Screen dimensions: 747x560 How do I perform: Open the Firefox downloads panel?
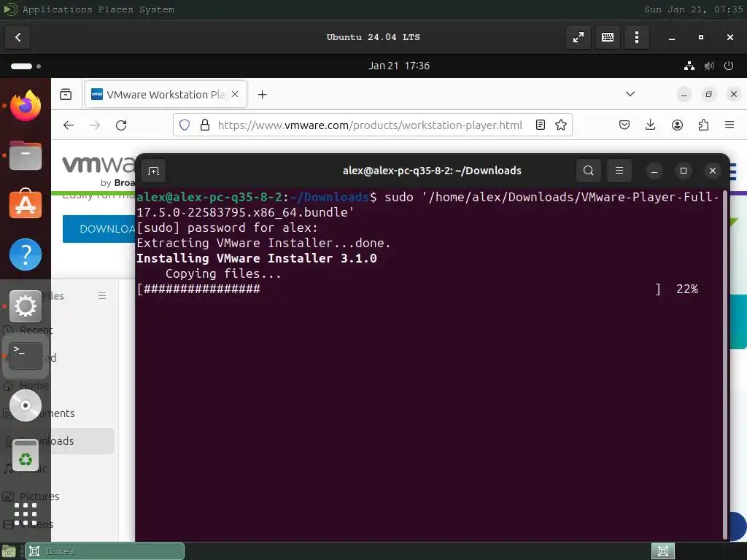(x=650, y=125)
